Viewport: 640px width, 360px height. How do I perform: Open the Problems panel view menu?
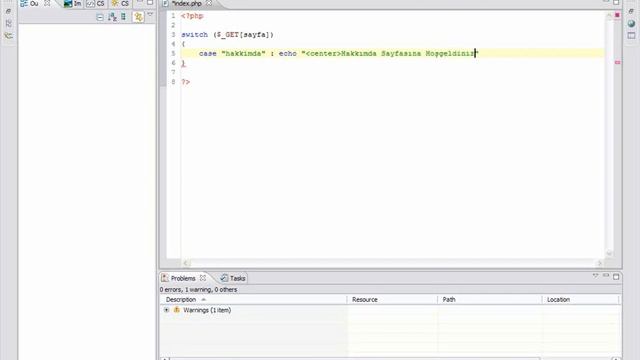[596, 276]
